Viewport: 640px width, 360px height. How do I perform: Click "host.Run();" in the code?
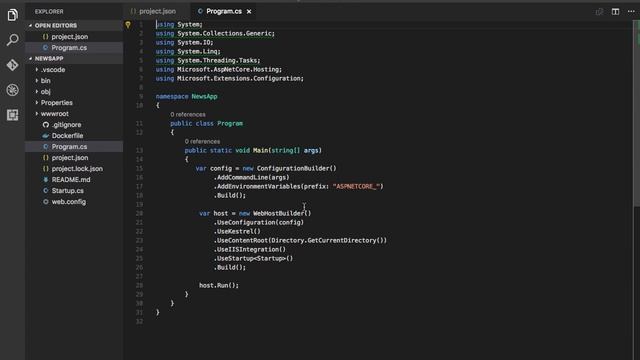(219, 285)
